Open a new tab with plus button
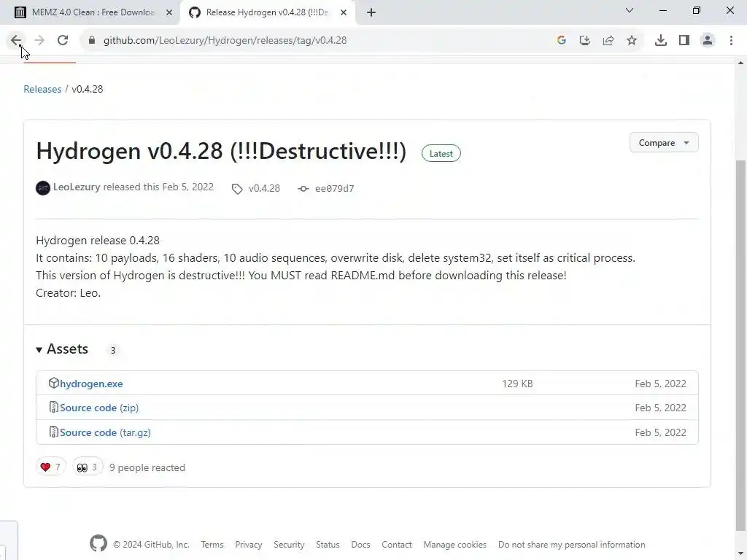The image size is (747, 560). point(371,12)
